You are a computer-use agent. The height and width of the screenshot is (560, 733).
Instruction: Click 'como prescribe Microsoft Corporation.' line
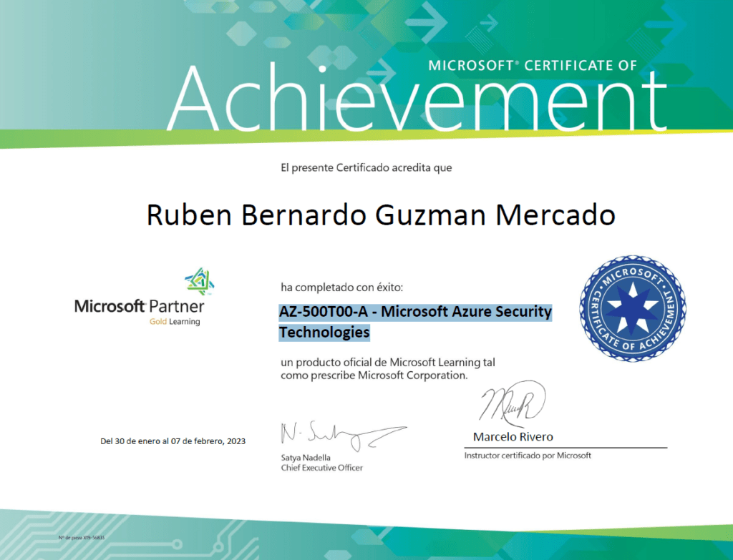click(374, 375)
